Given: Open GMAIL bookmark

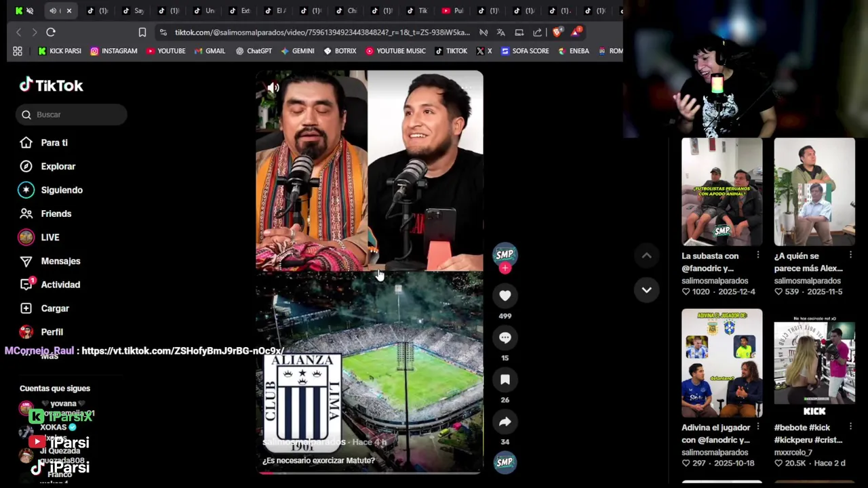Looking at the screenshot, I should click(210, 51).
